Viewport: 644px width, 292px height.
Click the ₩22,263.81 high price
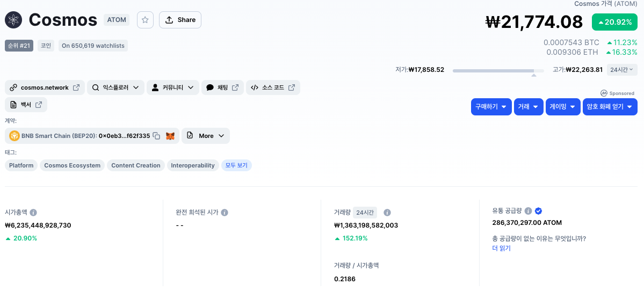click(x=584, y=69)
